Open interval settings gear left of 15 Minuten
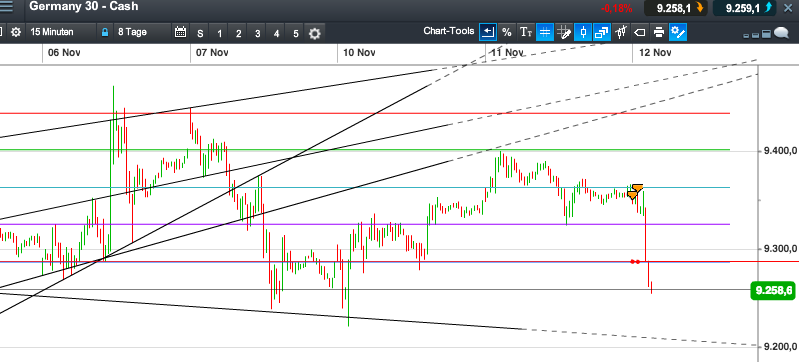 click(16, 32)
